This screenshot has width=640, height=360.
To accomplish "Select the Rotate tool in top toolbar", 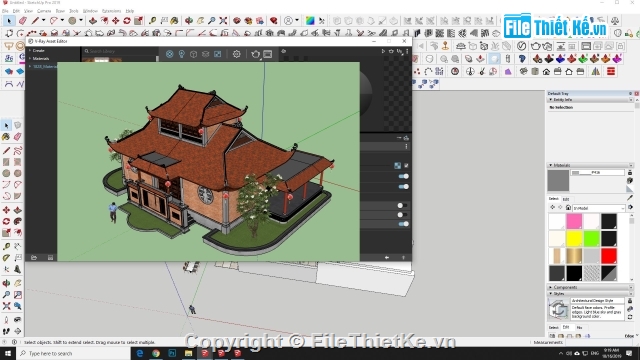I will pyautogui.click(x=127, y=20).
